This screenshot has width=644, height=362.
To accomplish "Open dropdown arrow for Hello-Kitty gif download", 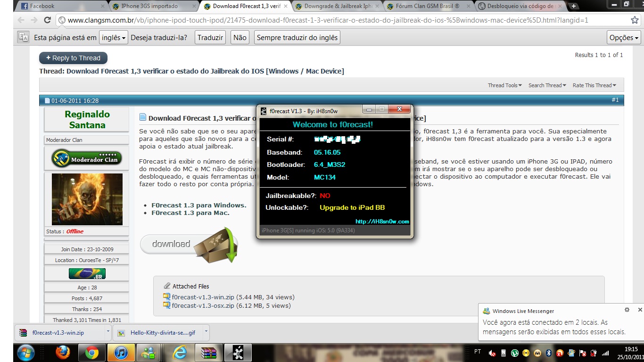I will pyautogui.click(x=206, y=332).
